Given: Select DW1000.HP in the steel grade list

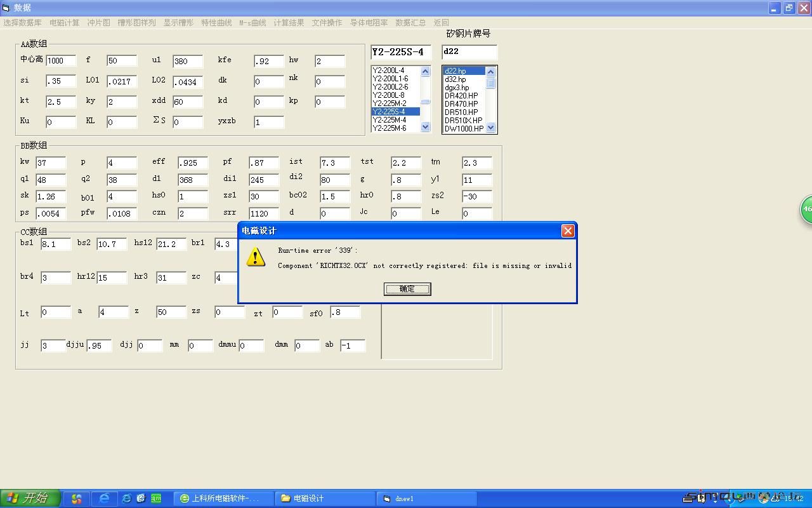Looking at the screenshot, I should (x=464, y=129).
